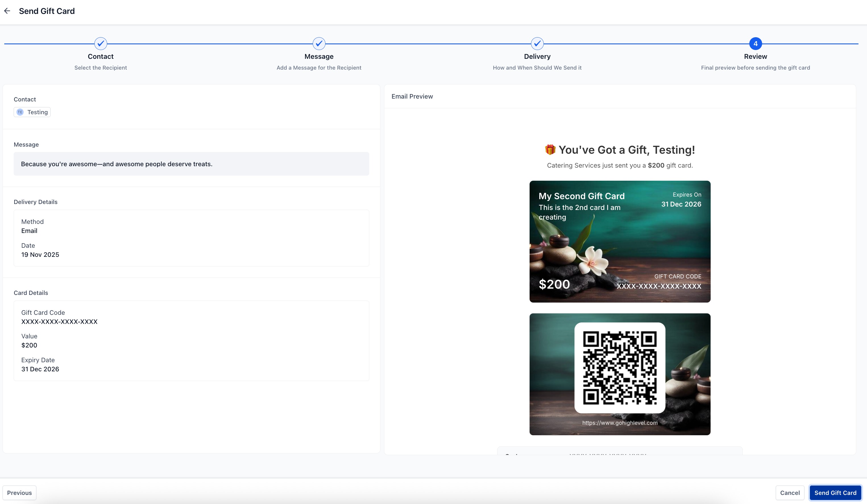Click the gift message text box
This screenshot has width=867, height=504.
[x=191, y=164]
